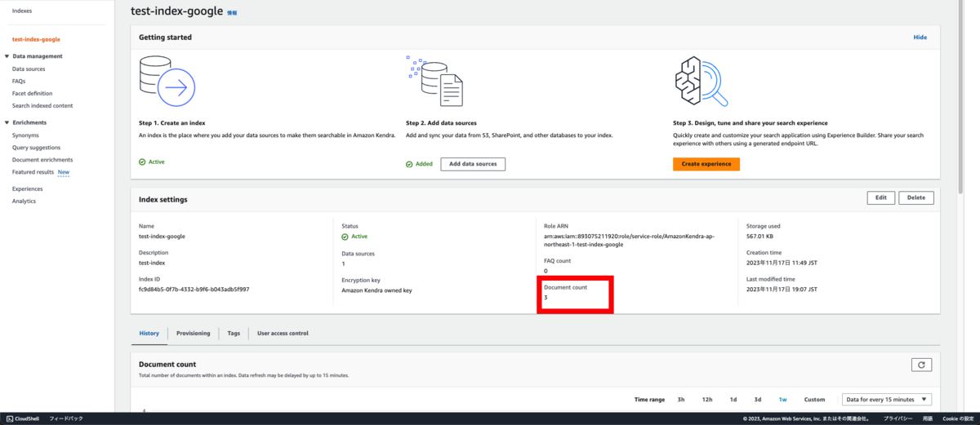Open the terms link in footer
This screenshot has width=980, height=425.
[928, 418]
